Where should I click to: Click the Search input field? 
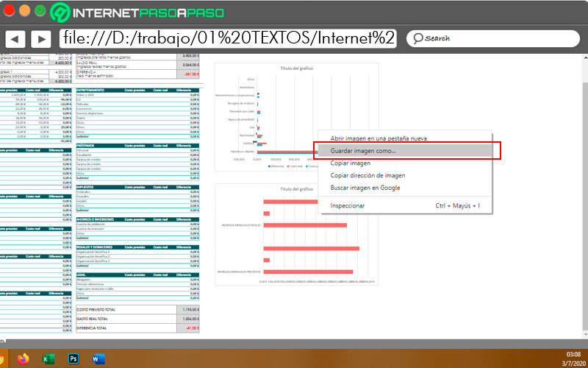point(493,39)
